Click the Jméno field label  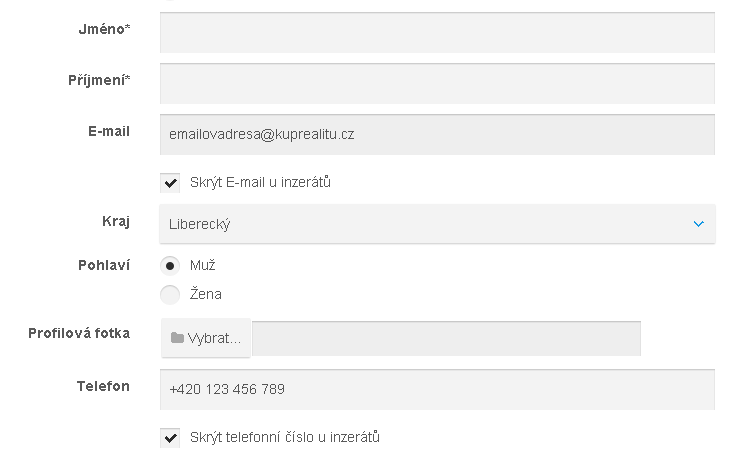(104, 29)
